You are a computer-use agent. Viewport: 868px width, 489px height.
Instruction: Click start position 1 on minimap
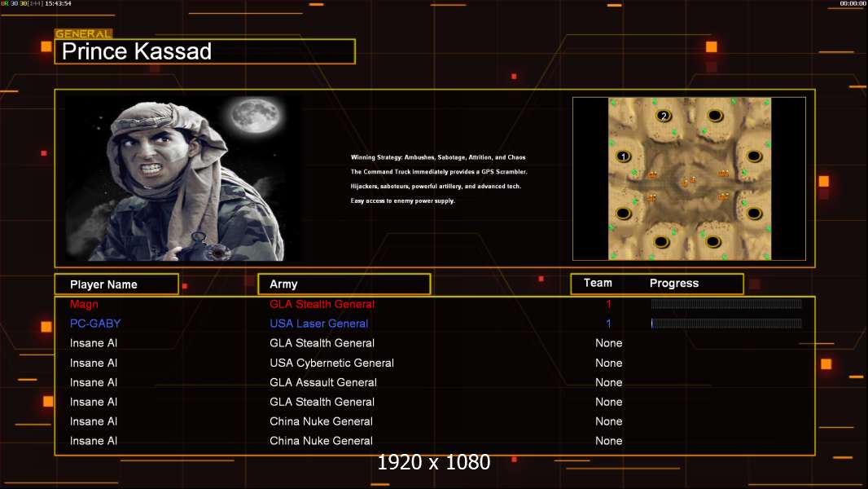coord(624,156)
